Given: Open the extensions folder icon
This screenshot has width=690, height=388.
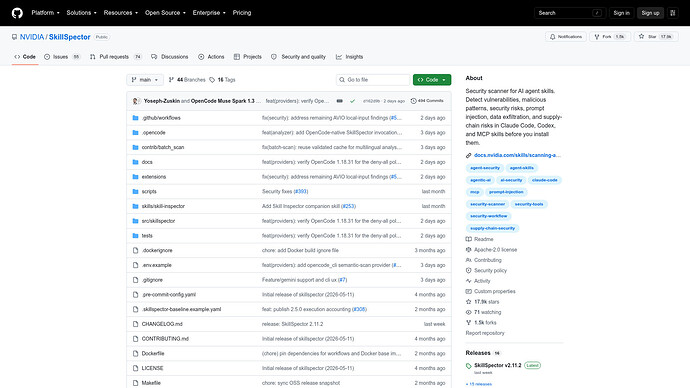Looking at the screenshot, I should point(136,177).
